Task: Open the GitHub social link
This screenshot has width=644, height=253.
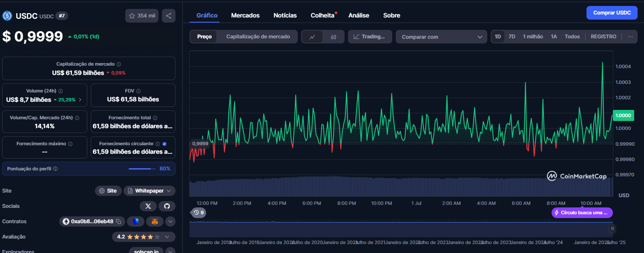Action: pos(167,206)
